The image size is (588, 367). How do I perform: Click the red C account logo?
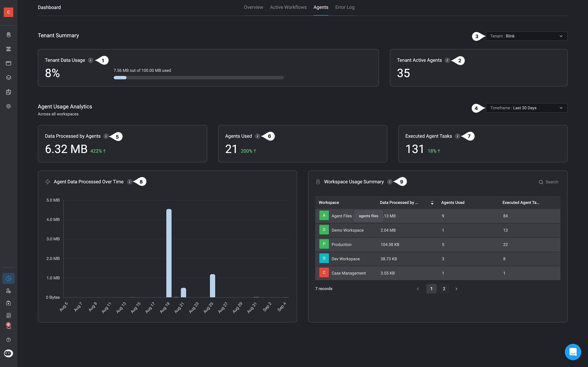[x=9, y=12]
